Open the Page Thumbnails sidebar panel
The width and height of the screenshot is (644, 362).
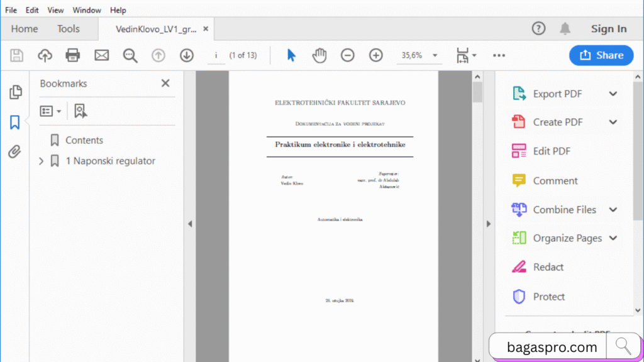16,91
